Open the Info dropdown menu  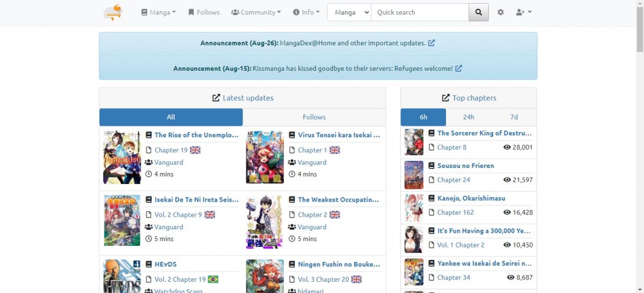[x=306, y=12]
